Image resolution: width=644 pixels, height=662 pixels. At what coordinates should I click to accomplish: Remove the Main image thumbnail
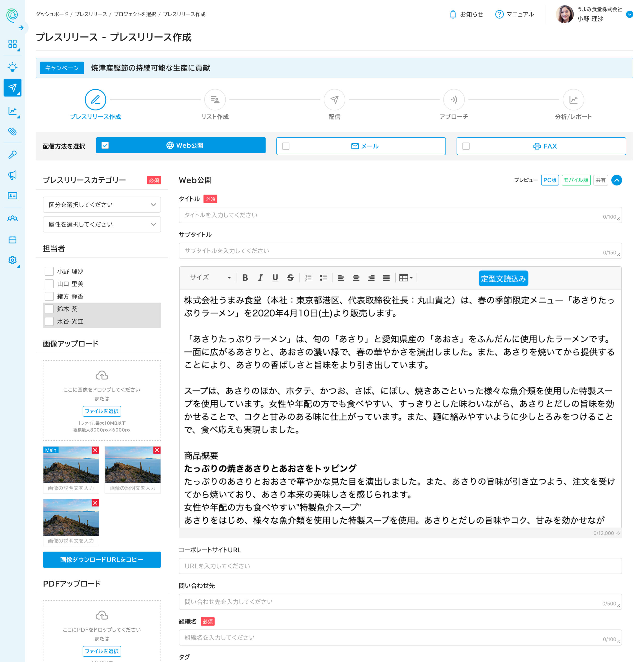95,450
